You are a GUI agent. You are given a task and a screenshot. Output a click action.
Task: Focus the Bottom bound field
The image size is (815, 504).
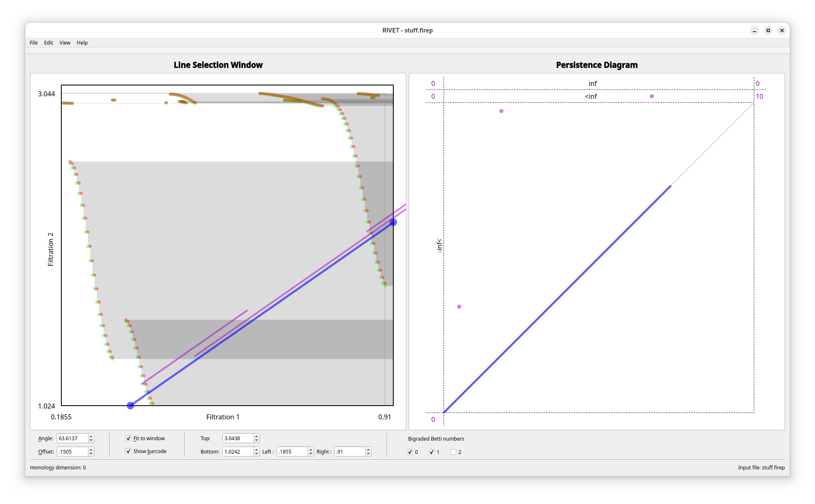[238, 451]
